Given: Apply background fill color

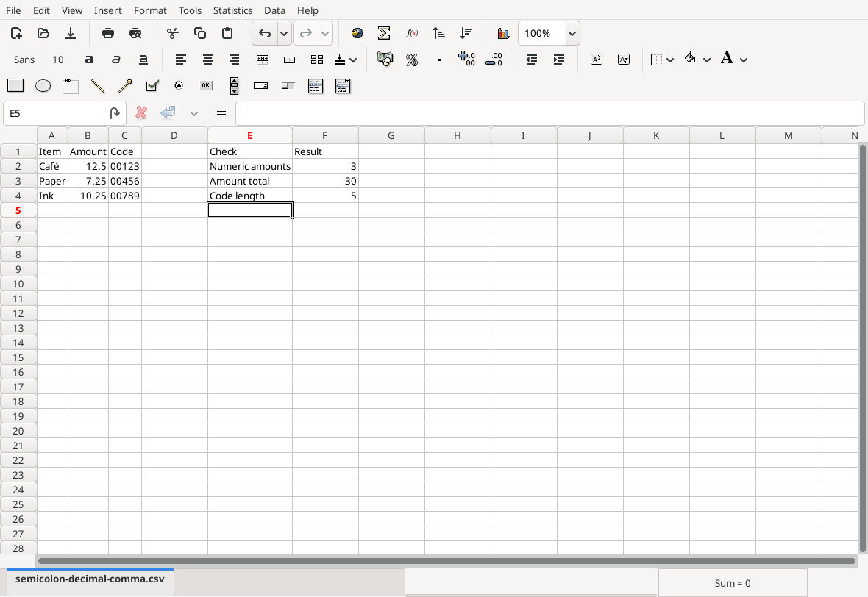Looking at the screenshot, I should 690,58.
